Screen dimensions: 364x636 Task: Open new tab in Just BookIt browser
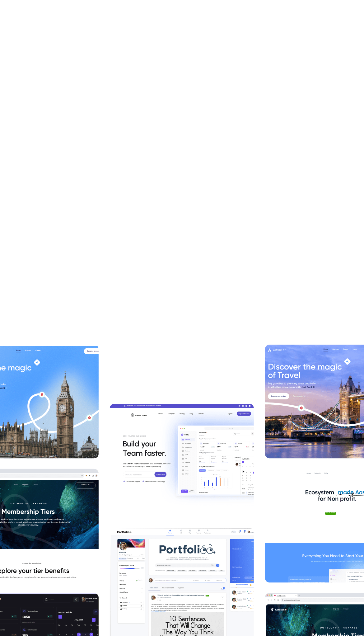tap(299, 596)
